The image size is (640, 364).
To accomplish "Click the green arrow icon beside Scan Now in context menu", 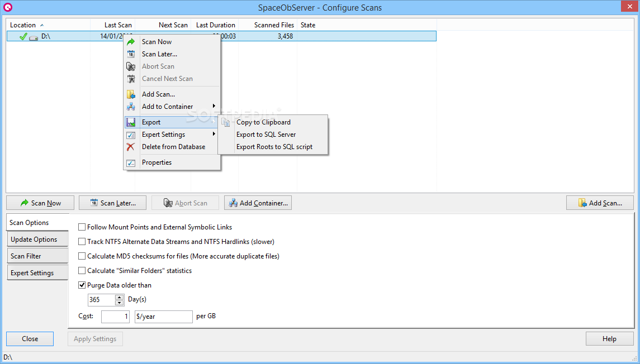I will (131, 41).
